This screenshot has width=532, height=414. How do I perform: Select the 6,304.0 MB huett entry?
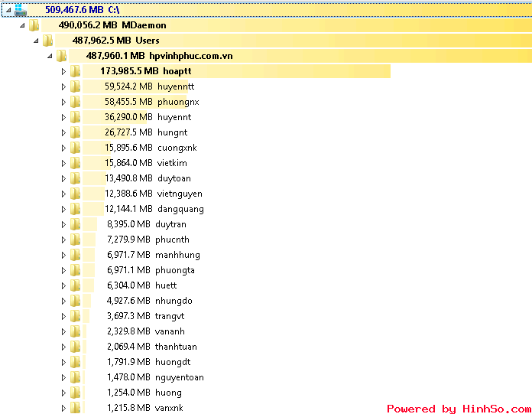[x=142, y=285]
